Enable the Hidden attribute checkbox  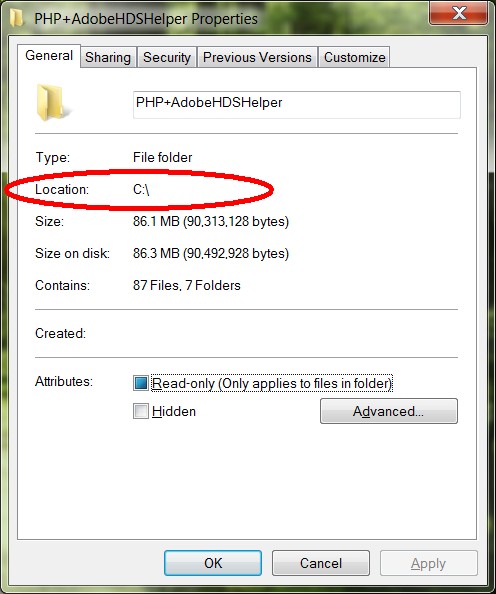click(141, 411)
